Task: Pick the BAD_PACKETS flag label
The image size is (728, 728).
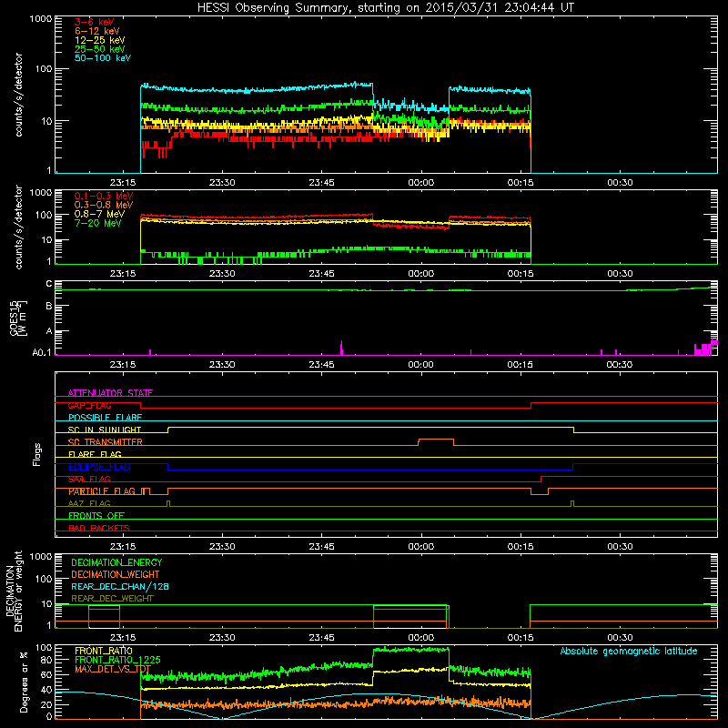Action: pyautogui.click(x=99, y=528)
